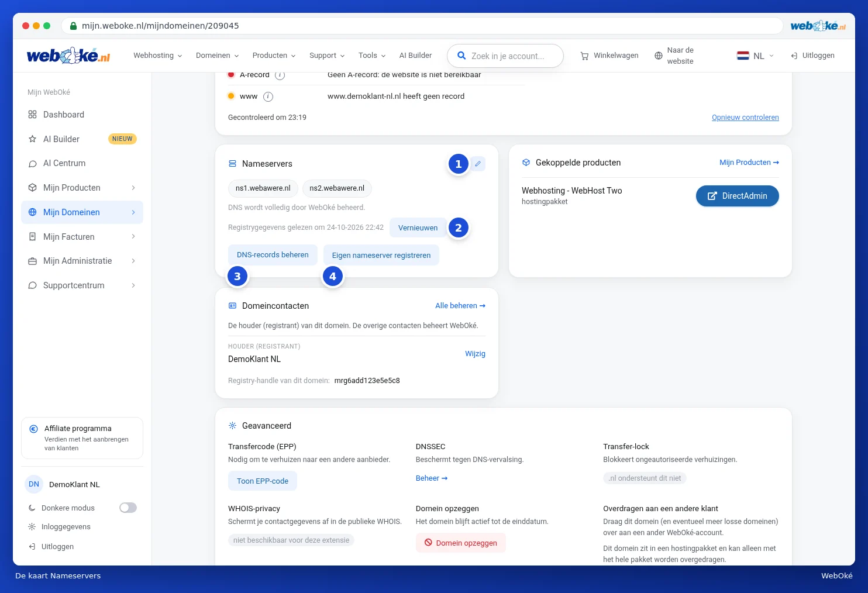
Task: Click the Supportcentrum speech bubble icon
Action: click(32, 285)
